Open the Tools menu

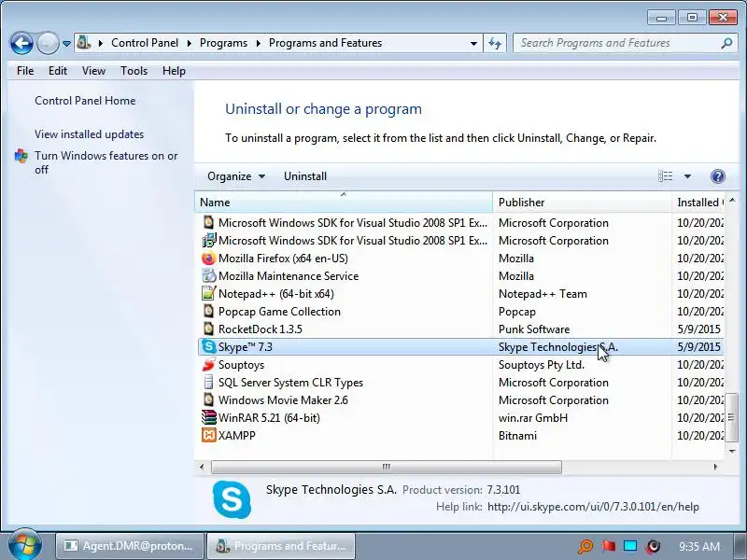pyautogui.click(x=134, y=71)
